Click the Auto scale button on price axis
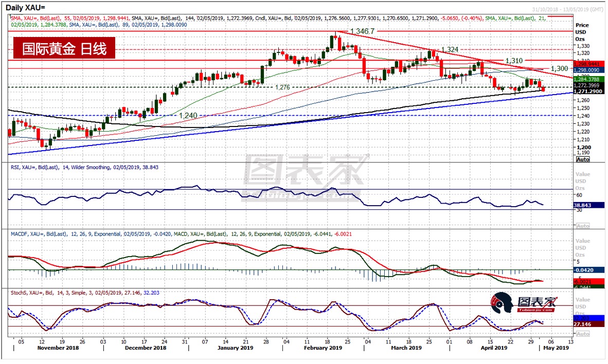Screen dimensions: 608x364 [582, 159]
